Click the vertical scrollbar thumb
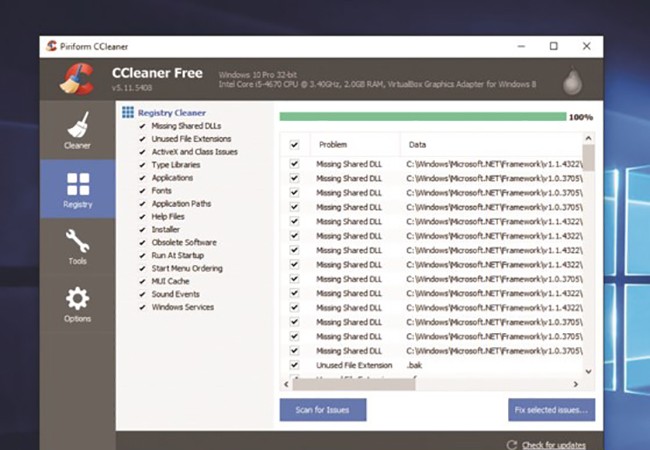 [588, 157]
